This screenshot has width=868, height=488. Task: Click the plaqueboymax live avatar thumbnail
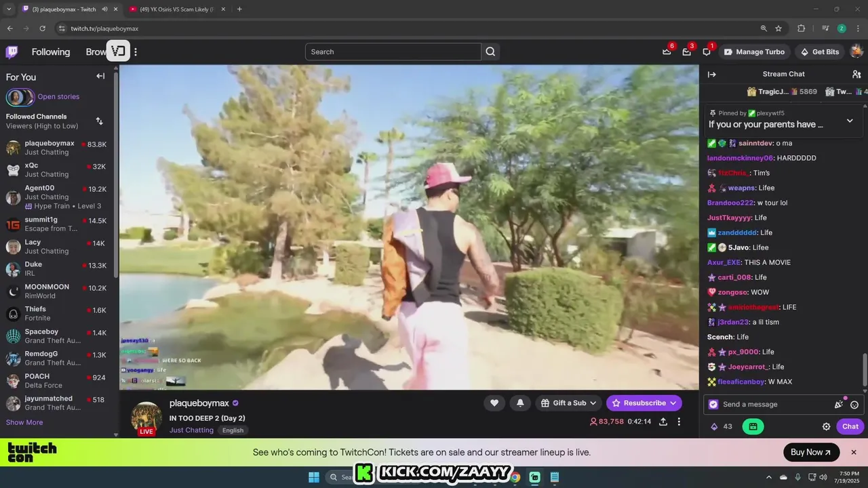coord(146,418)
